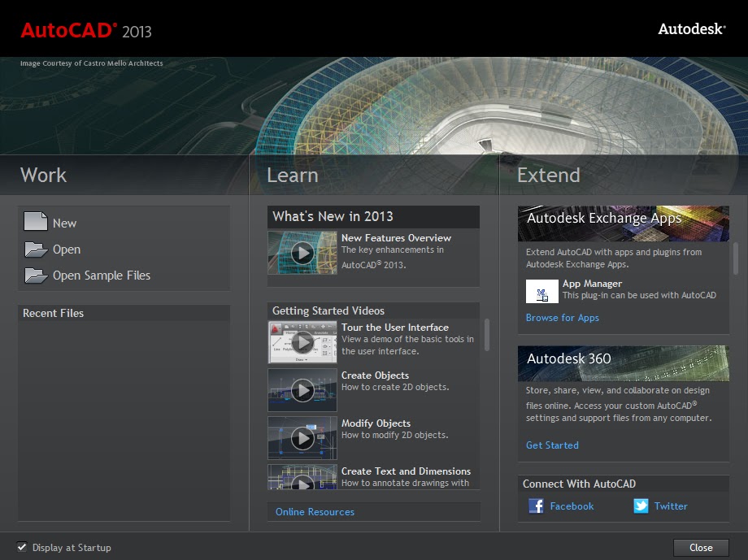Open AutoCAD's Facebook page via its icon

click(x=537, y=506)
